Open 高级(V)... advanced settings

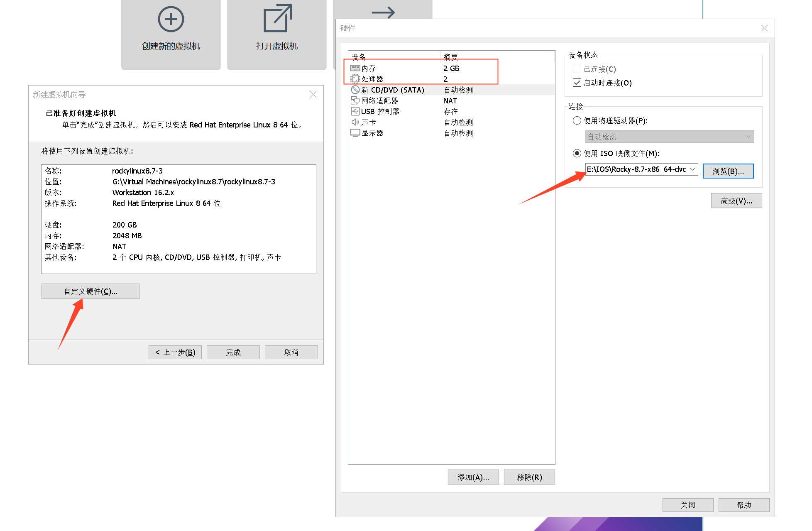click(x=736, y=201)
